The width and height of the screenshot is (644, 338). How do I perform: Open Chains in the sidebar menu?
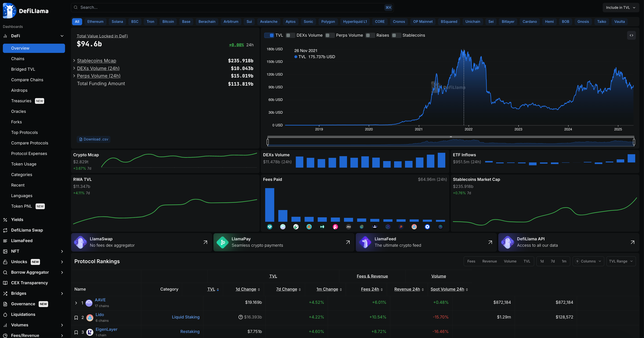pos(18,59)
